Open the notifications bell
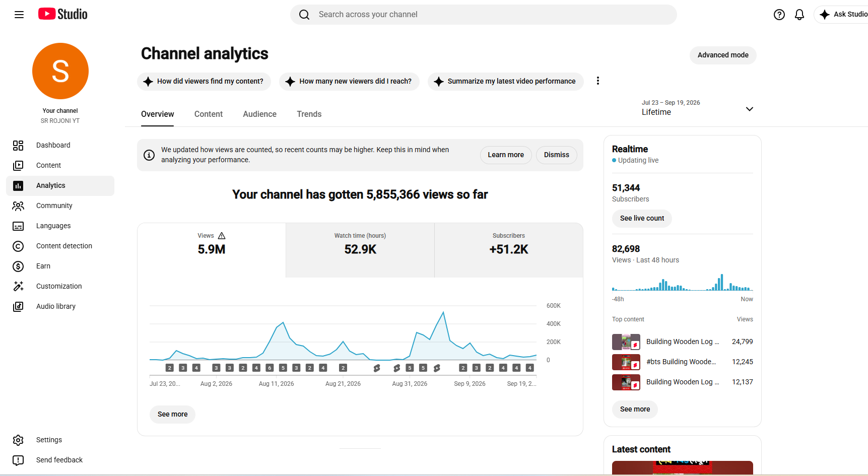Screen dimensions: 868x476 (799, 15)
